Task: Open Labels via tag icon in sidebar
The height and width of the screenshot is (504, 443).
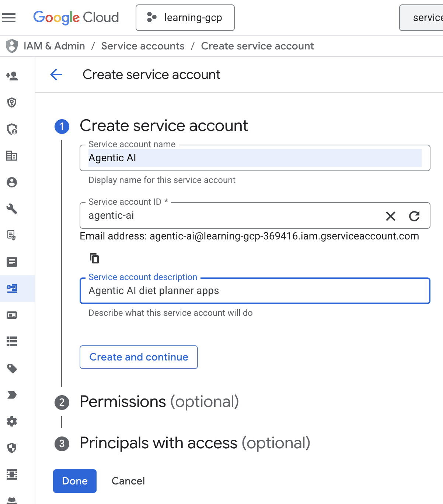Action: 12,368
